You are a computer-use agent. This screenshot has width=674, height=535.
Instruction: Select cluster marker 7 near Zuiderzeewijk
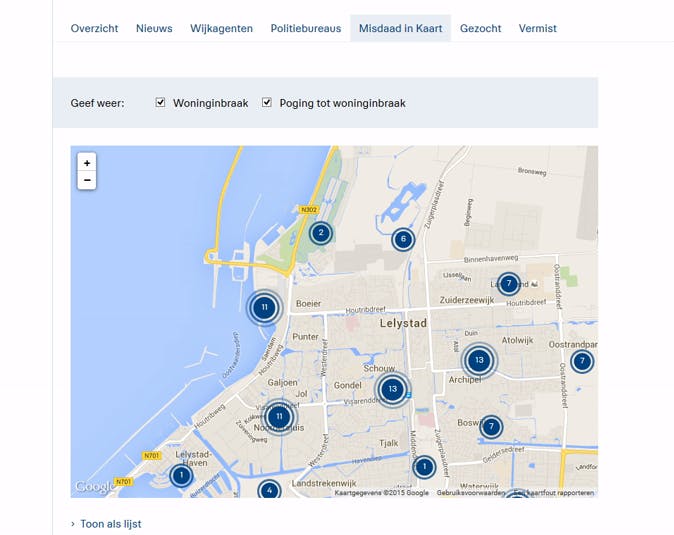click(x=509, y=284)
